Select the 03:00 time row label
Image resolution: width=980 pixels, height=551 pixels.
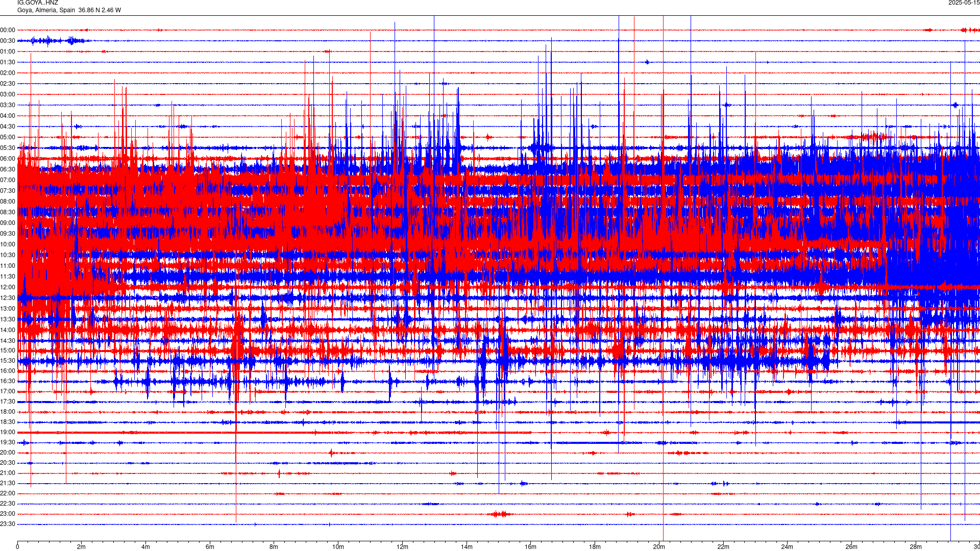pos(8,94)
